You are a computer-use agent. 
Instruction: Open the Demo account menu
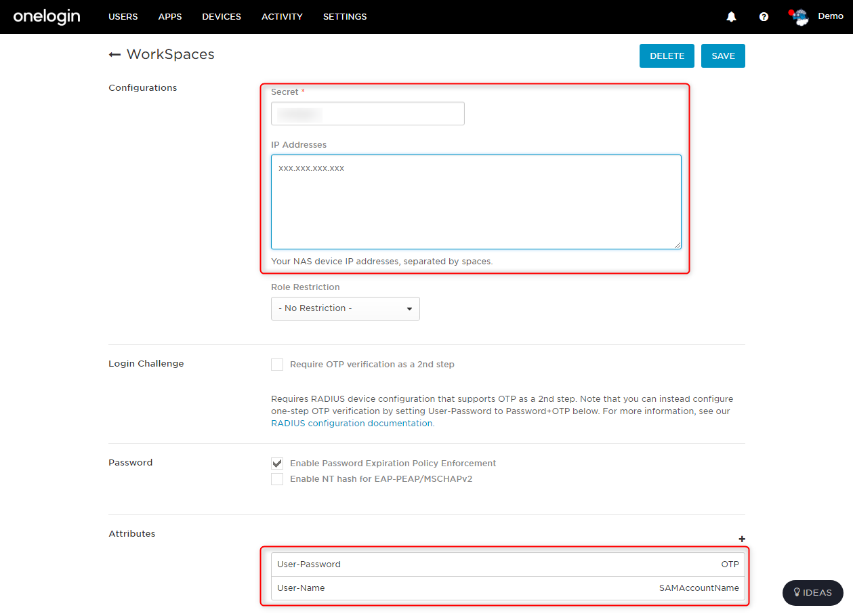(x=830, y=16)
